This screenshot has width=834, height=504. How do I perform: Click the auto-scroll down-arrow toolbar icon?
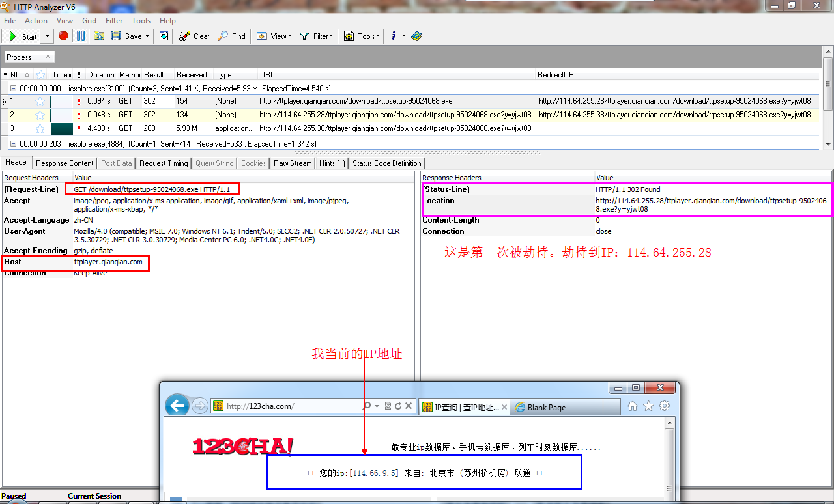(x=164, y=36)
